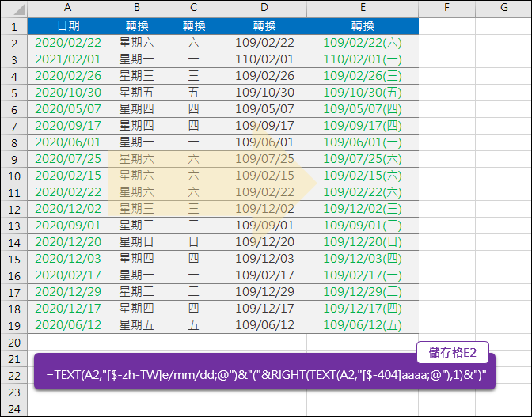
Task: Click the 四 cell in row 18
Action: click(193, 309)
